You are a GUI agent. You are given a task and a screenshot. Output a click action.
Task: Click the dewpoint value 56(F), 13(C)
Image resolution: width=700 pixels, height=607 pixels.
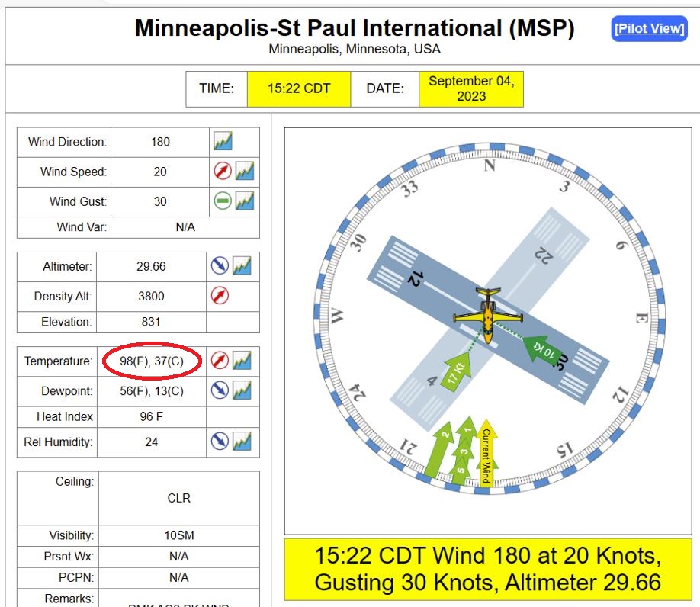(151, 391)
